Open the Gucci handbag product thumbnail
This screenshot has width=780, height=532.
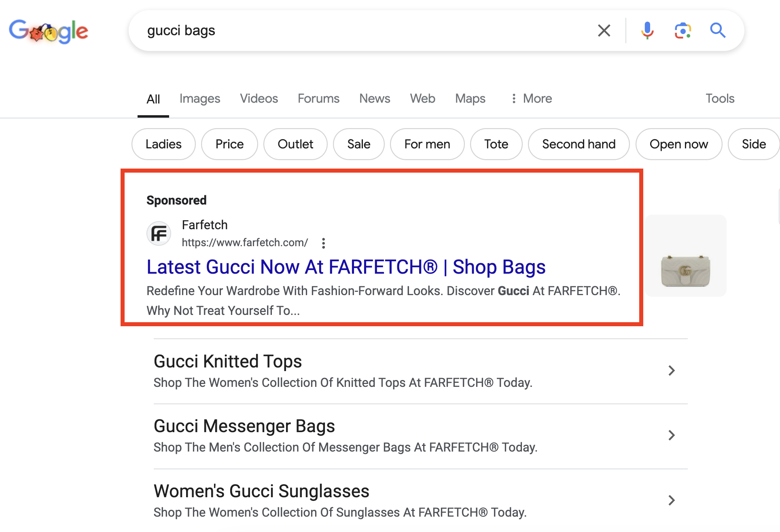[686, 256]
